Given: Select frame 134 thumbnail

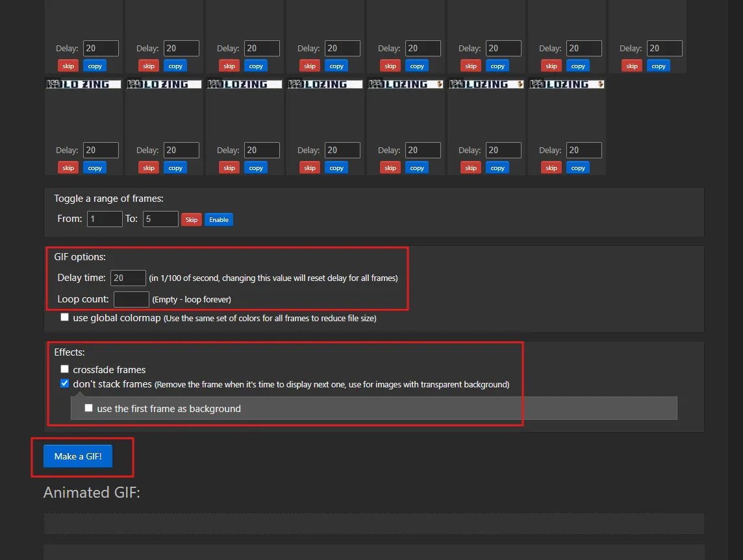Looking at the screenshot, I should pyautogui.click(x=486, y=84).
